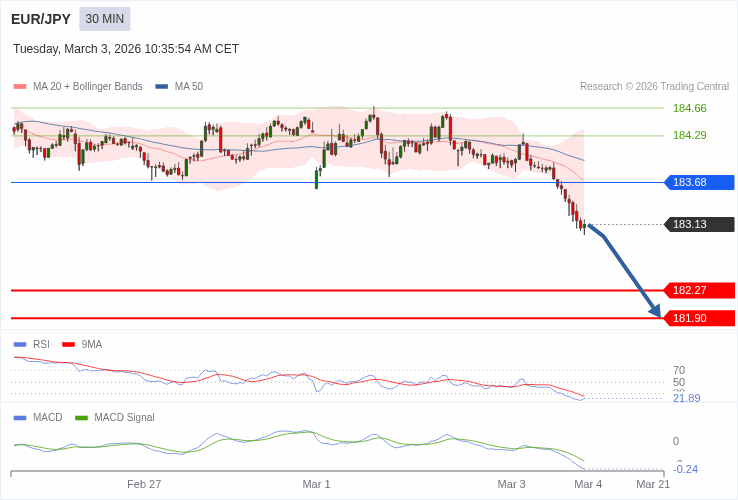Click the red 182.27 support price tag

pyautogui.click(x=699, y=290)
